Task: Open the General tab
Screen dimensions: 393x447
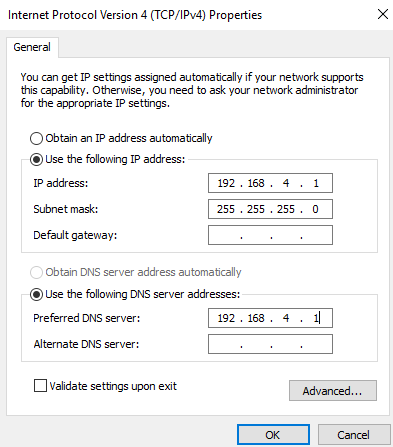Action: 32,47
